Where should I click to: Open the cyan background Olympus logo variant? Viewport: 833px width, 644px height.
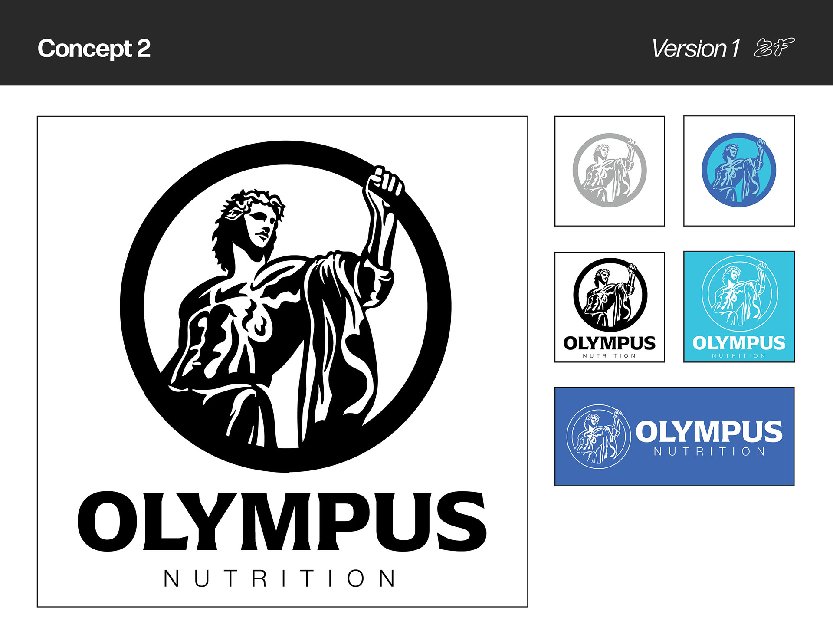tap(739, 307)
